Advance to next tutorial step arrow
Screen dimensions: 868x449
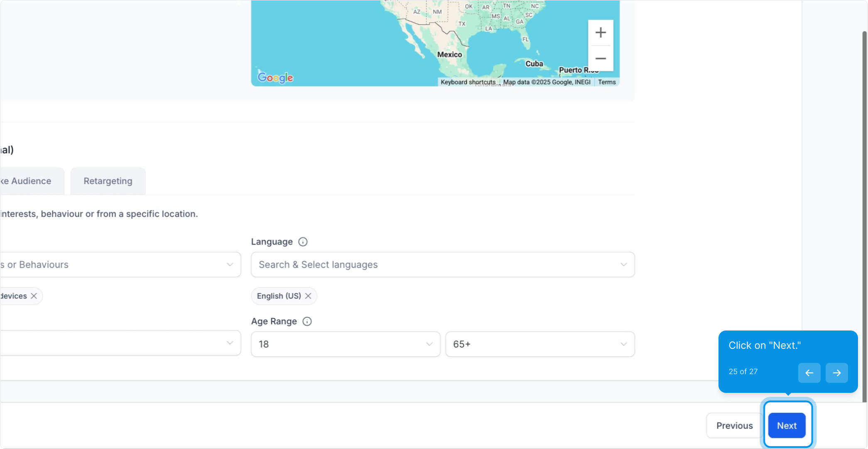tap(836, 373)
